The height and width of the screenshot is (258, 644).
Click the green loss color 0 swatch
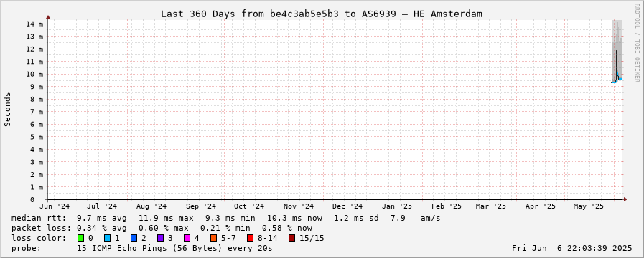pyautogui.click(x=80, y=238)
